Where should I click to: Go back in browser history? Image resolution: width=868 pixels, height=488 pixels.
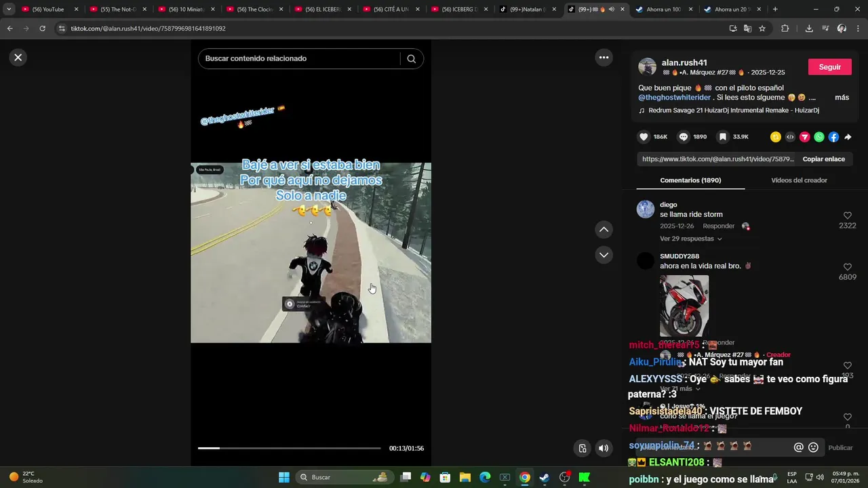point(9,28)
